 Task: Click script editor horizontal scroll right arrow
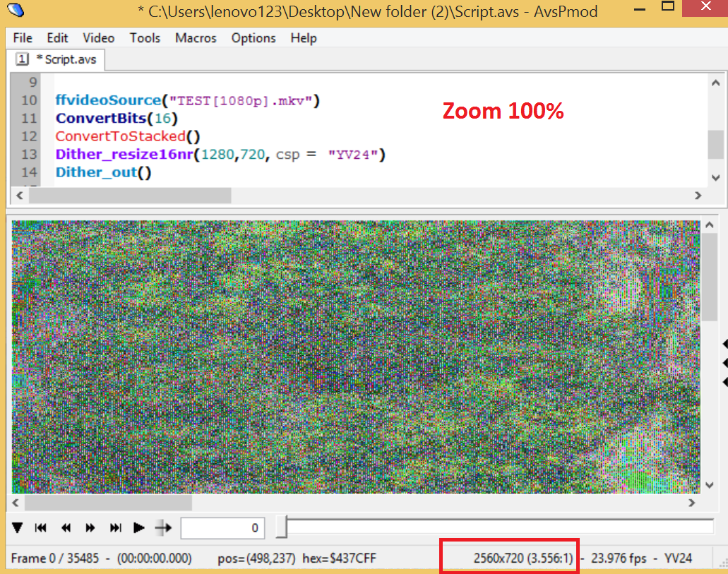click(698, 196)
